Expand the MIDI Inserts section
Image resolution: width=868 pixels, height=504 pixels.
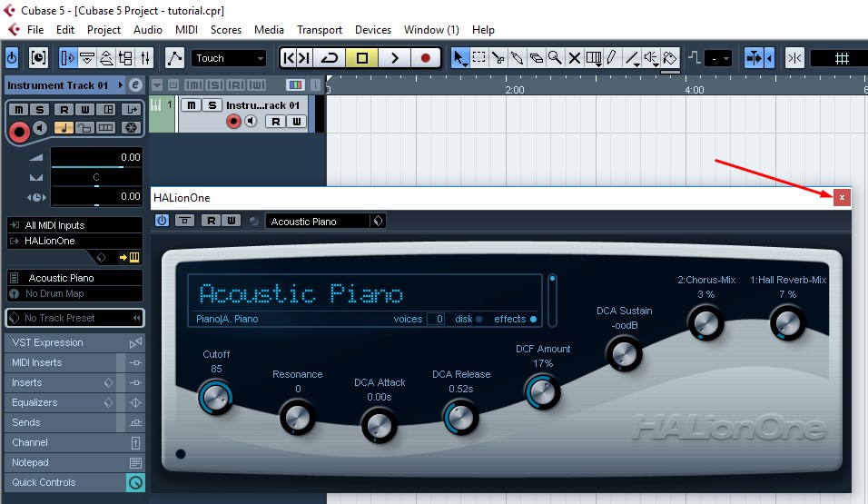tap(74, 362)
